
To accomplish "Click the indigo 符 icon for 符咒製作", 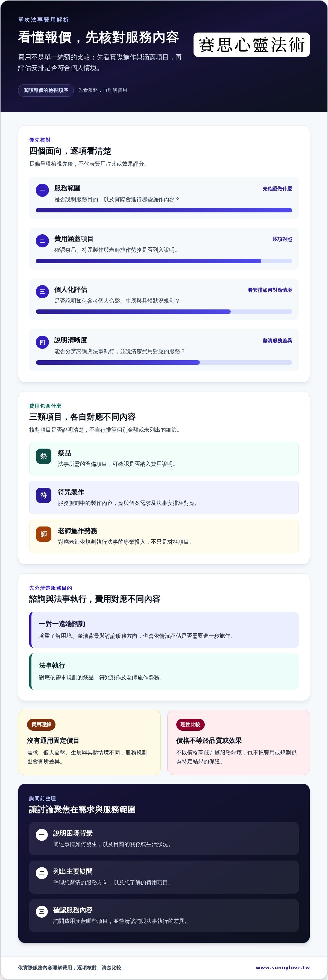I will coord(44,495).
